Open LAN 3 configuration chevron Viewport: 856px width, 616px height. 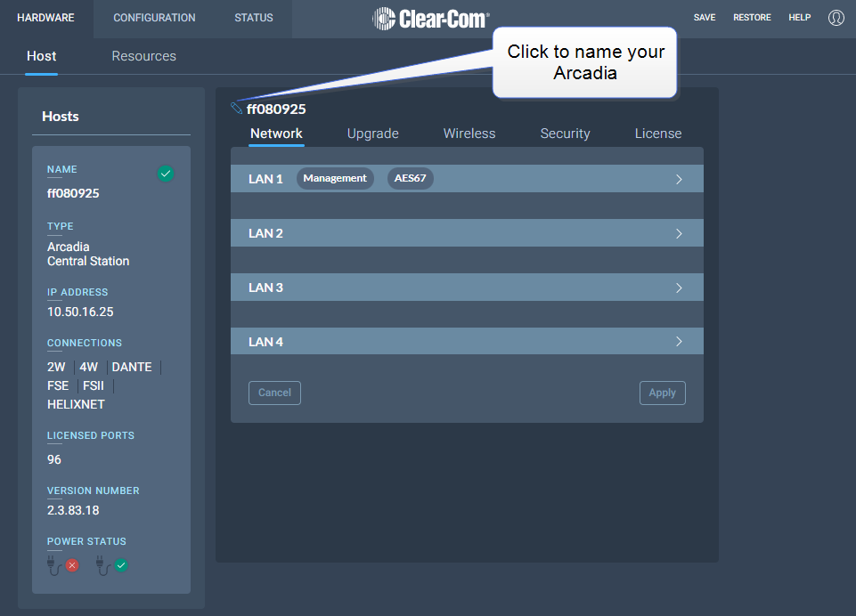[679, 287]
